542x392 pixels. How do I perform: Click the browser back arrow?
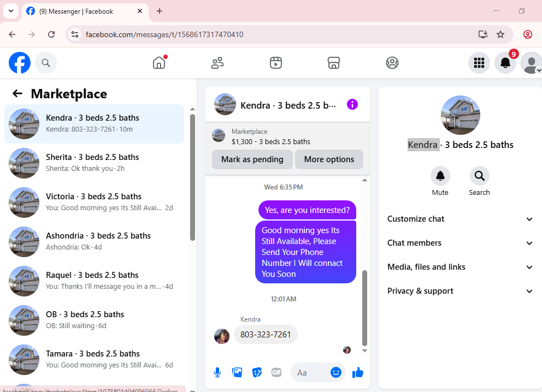click(x=12, y=34)
